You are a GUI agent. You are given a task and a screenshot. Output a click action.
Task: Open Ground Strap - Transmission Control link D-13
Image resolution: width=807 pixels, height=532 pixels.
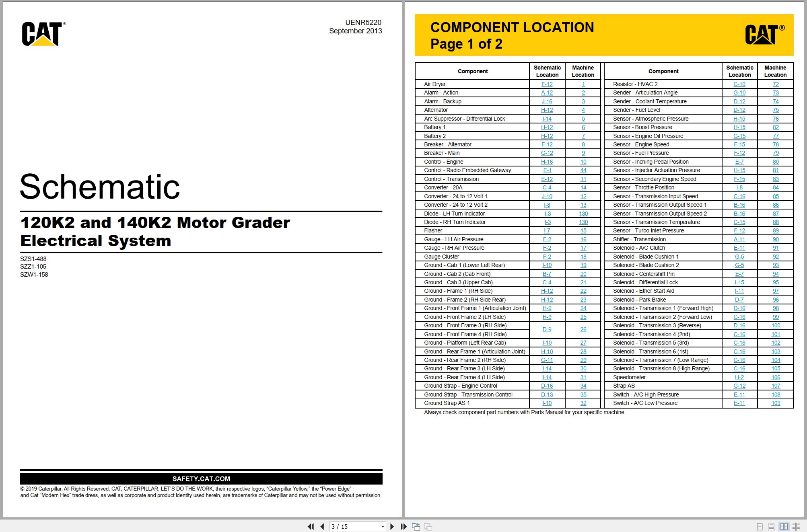(547, 394)
